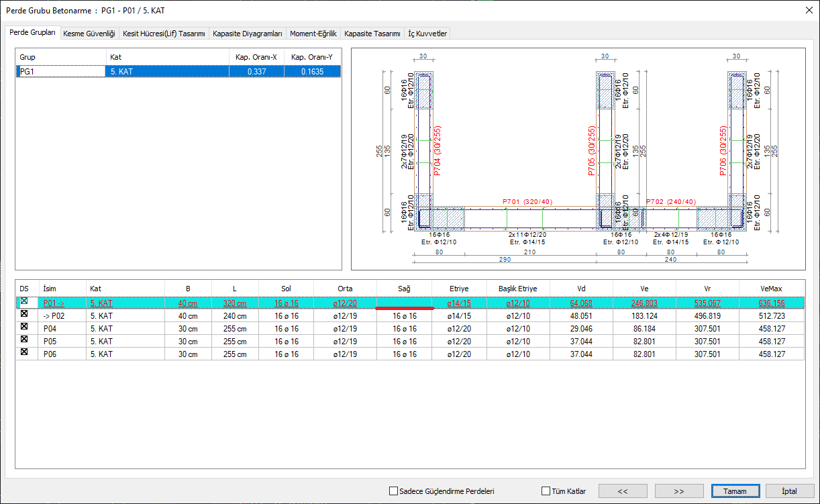
Task: Toggle DS checkbox for row P04
Action: (x=25, y=327)
